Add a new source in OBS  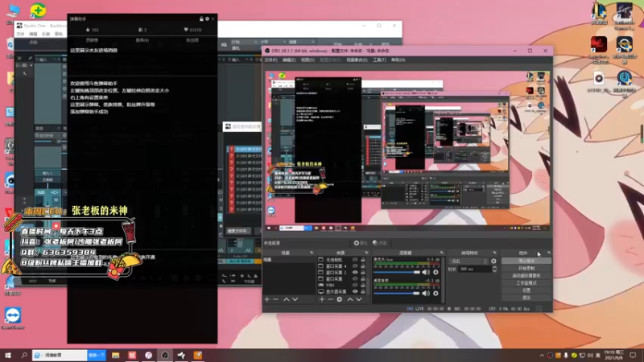tap(321, 299)
